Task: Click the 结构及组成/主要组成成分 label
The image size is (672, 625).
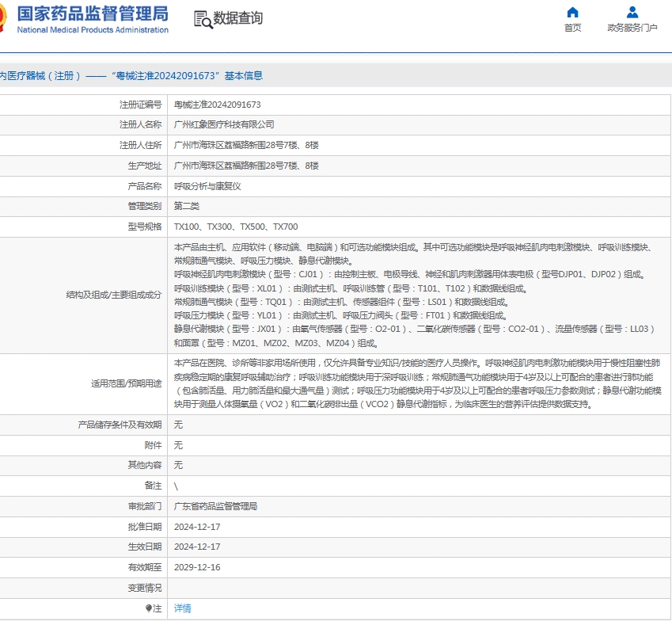Action: 114,295
